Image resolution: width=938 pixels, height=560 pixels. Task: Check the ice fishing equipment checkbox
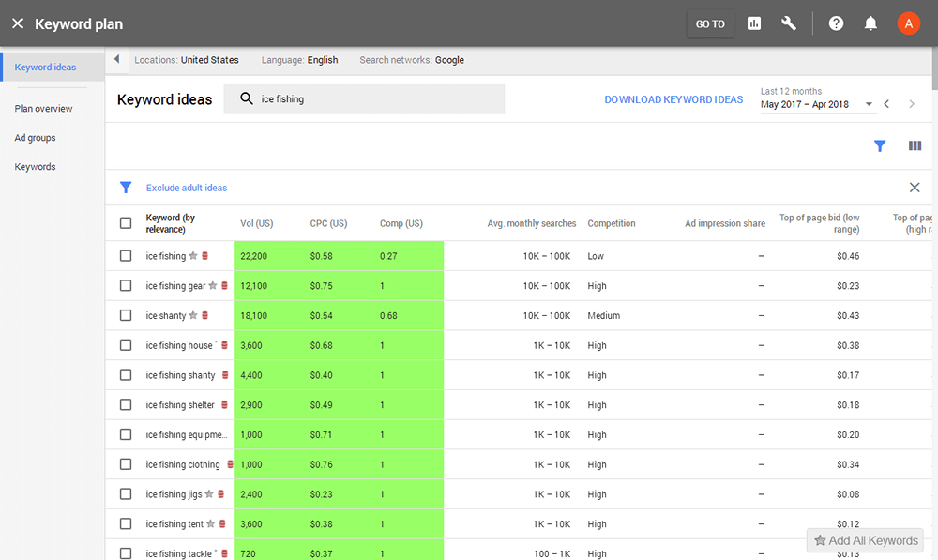tap(126, 434)
